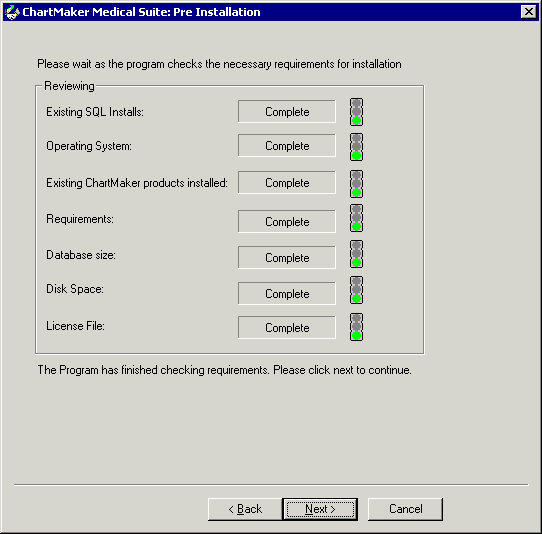
Task: Click the Database size Complete status field
Action: pos(287,257)
